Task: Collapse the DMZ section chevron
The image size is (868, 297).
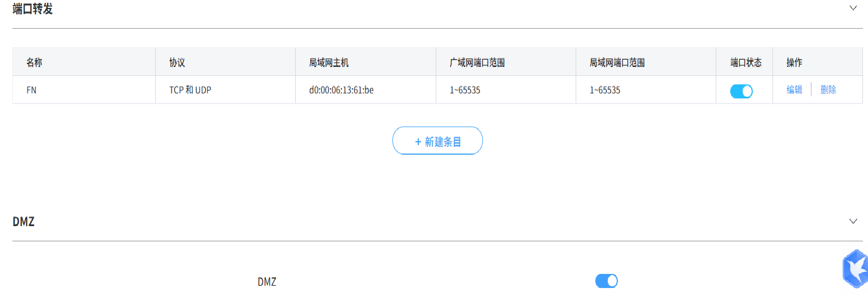Action: click(853, 221)
